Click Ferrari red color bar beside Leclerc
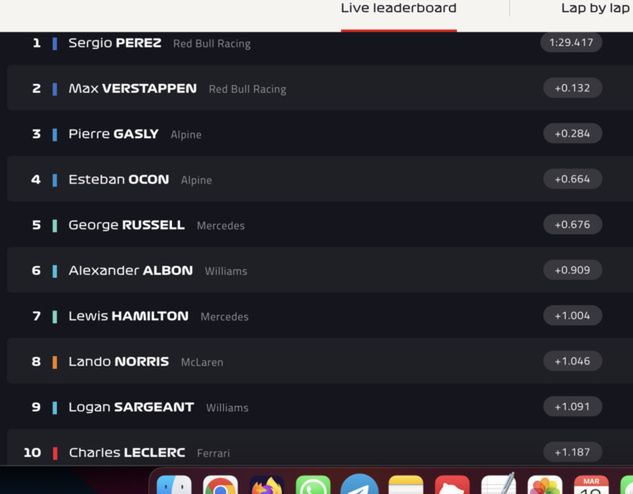The image size is (633, 494). tap(55, 453)
